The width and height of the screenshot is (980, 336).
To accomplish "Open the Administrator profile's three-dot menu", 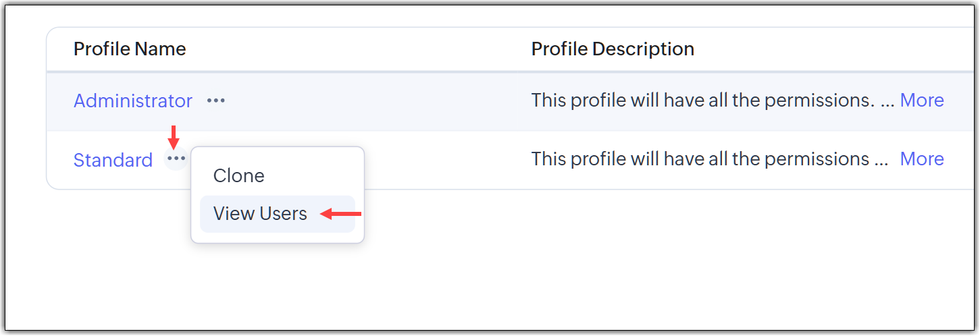I will pos(216,101).
